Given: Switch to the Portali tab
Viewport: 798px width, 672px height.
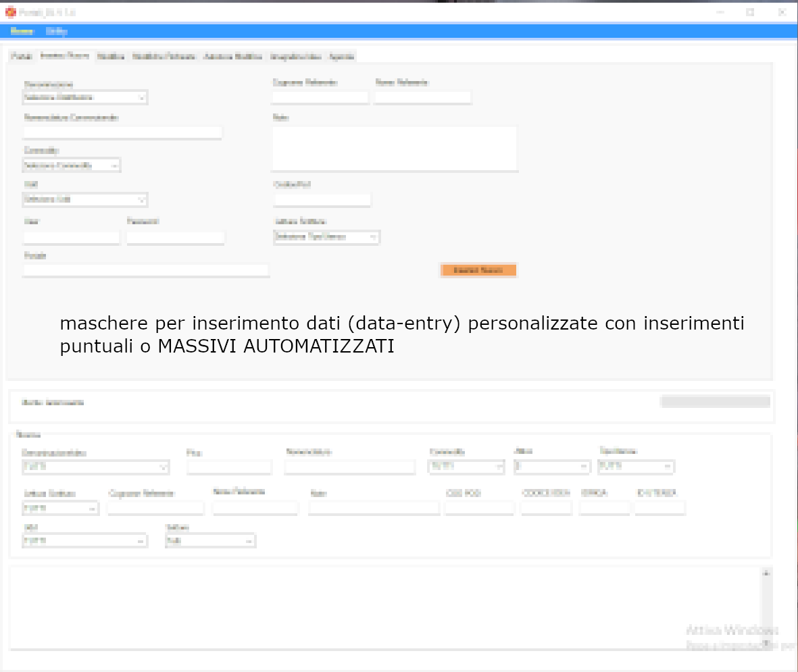Looking at the screenshot, I should tap(22, 57).
